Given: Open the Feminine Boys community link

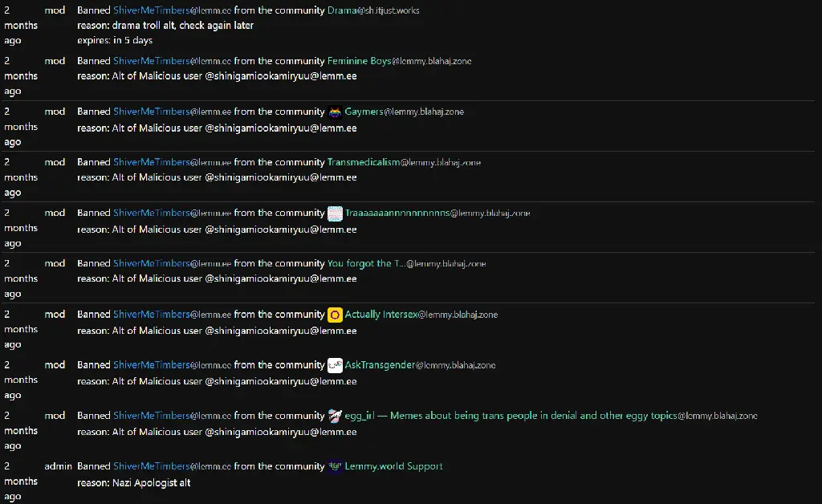Looking at the screenshot, I should click(399, 61).
